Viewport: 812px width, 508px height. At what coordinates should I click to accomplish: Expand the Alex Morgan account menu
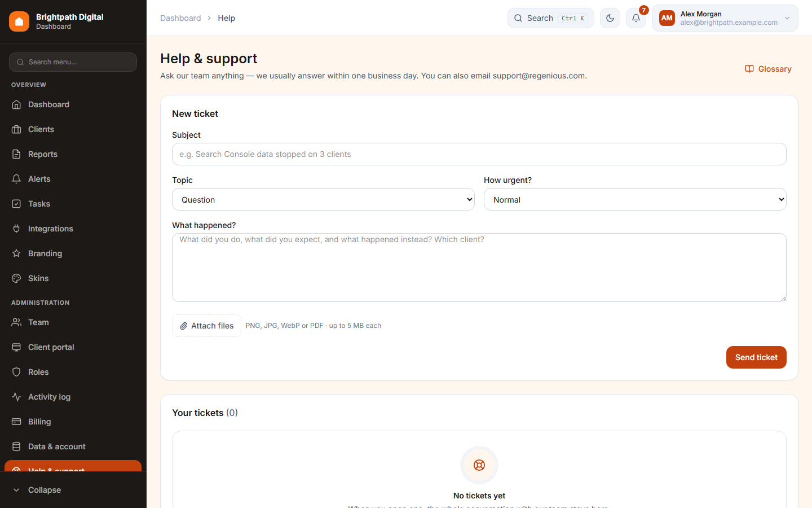(x=725, y=18)
